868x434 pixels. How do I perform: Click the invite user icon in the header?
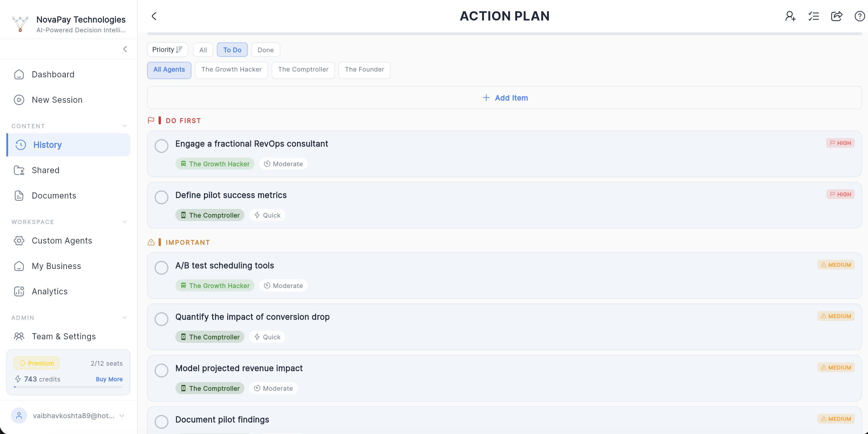coord(790,16)
